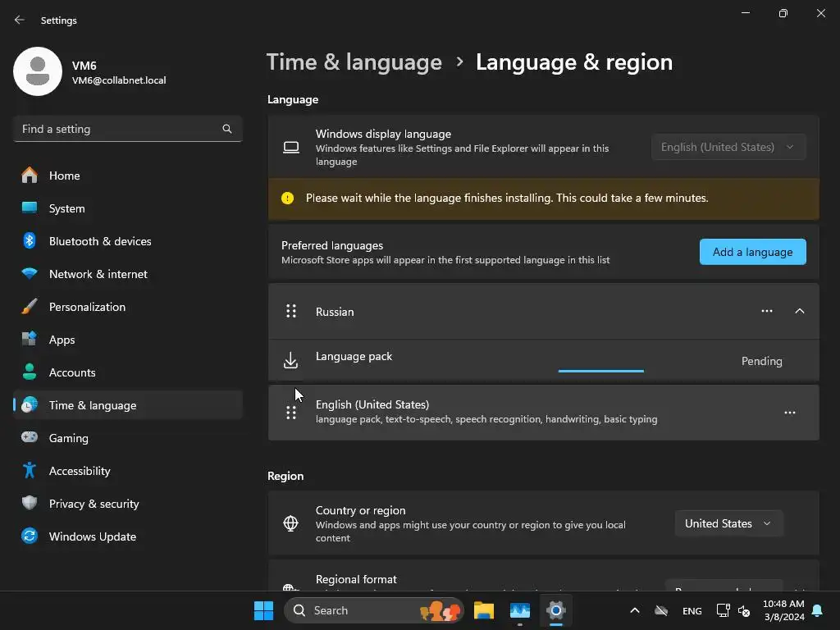This screenshot has width=840, height=630.
Task: Click the laptop icon beside Windows display language
Action: pos(291,148)
